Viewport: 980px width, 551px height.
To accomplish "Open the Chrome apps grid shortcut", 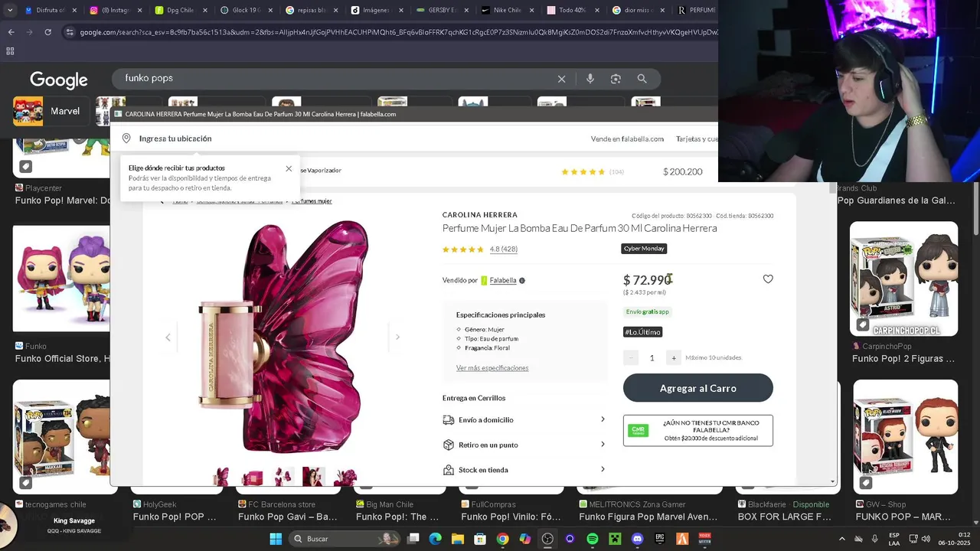I will pyautogui.click(x=10, y=51).
